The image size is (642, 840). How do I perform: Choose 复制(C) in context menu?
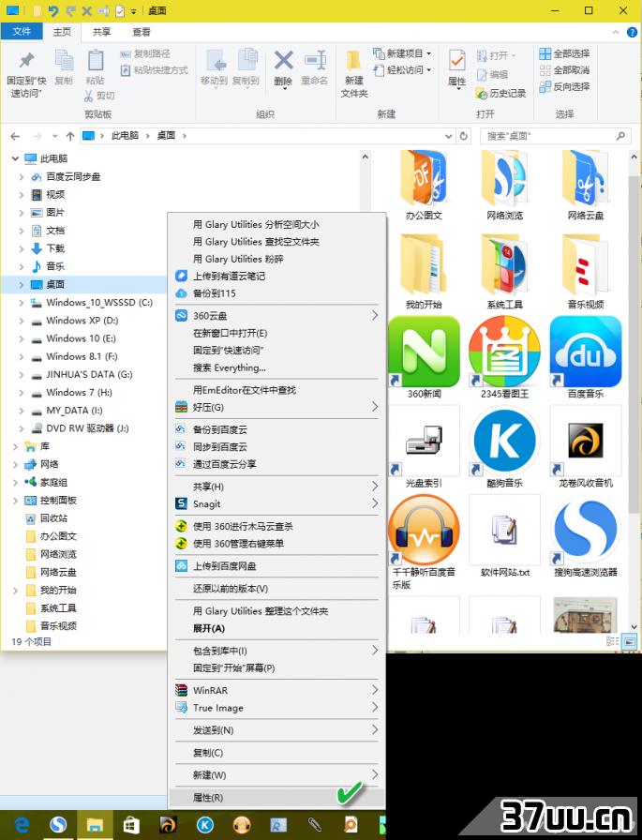(x=276, y=753)
